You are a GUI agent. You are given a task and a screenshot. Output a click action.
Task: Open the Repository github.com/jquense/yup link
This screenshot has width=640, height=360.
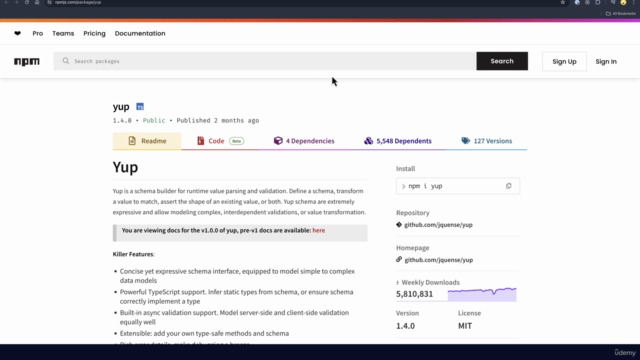click(438, 224)
